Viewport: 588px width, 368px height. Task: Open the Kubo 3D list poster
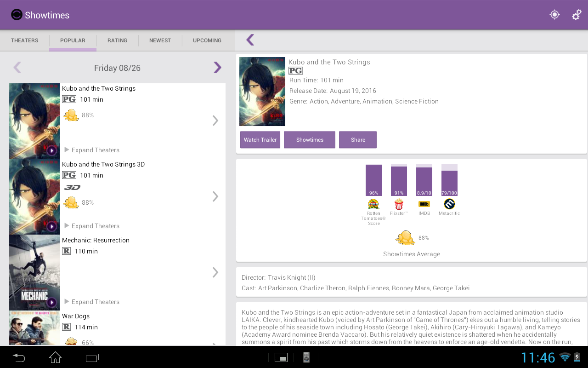(x=34, y=197)
